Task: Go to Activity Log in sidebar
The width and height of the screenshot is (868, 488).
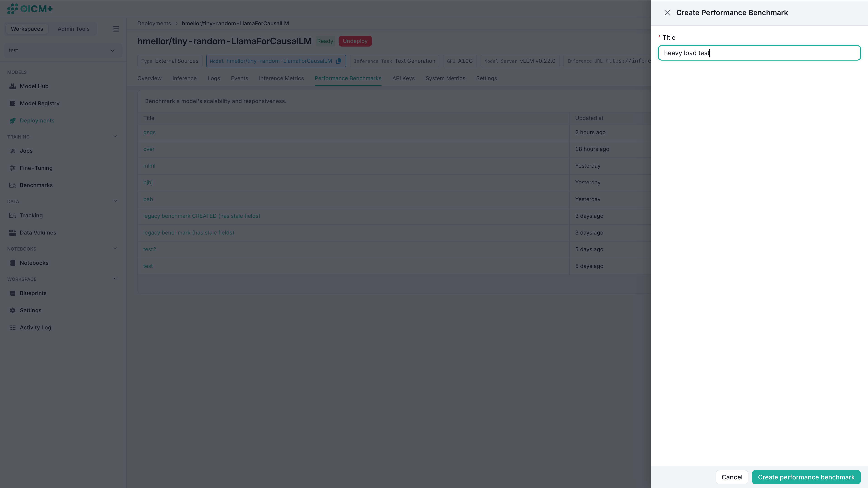Action: tap(35, 328)
